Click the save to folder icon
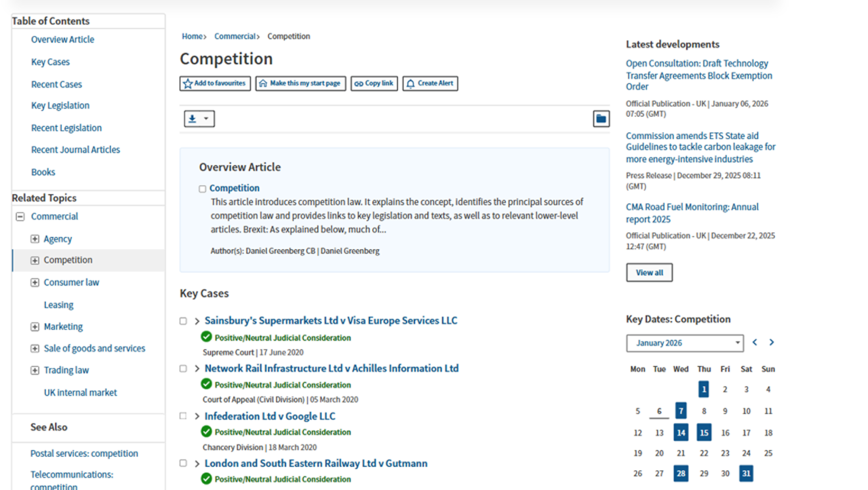Image resolution: width=868 pixels, height=490 pixels. (601, 119)
